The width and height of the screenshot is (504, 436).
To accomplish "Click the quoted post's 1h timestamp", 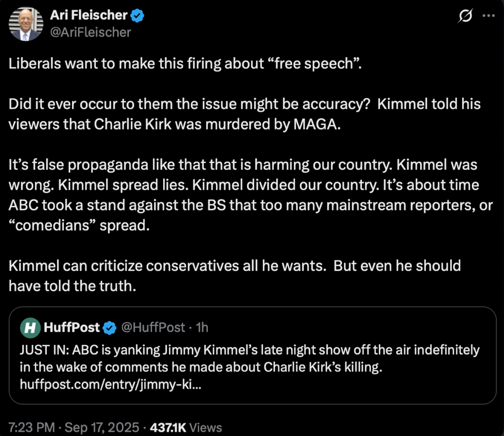I will pos(202,328).
